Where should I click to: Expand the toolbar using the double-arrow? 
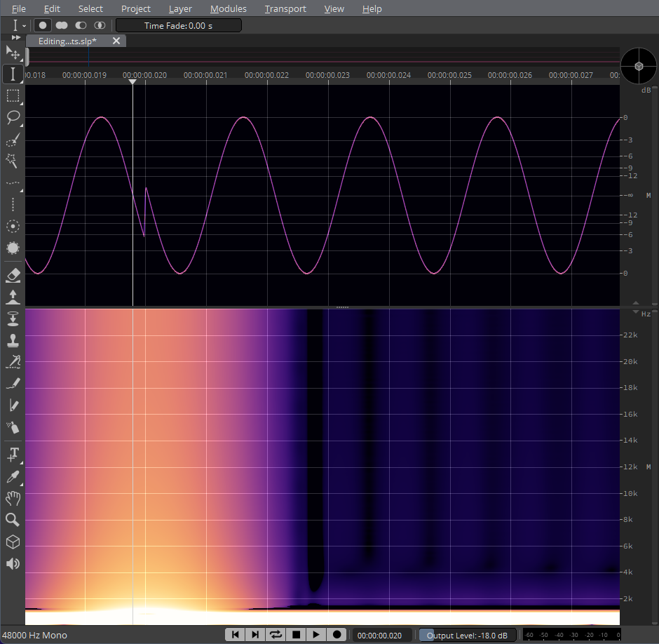coord(16,37)
